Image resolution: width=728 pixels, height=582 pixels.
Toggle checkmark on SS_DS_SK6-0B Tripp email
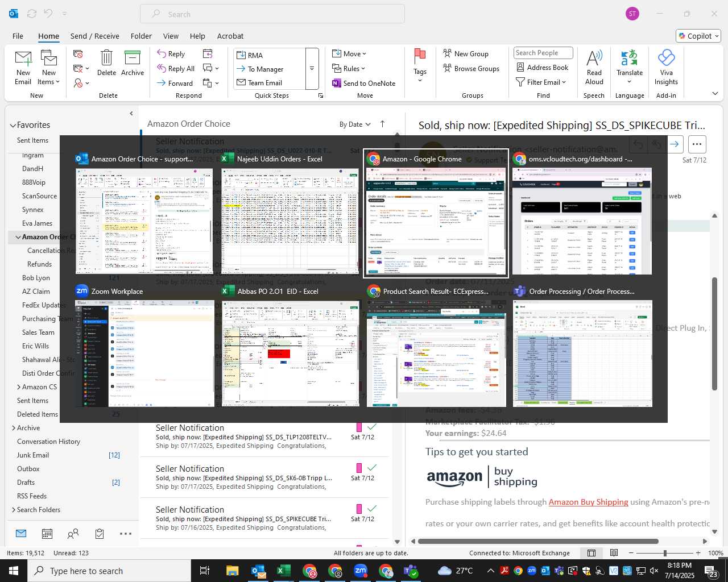372,468
